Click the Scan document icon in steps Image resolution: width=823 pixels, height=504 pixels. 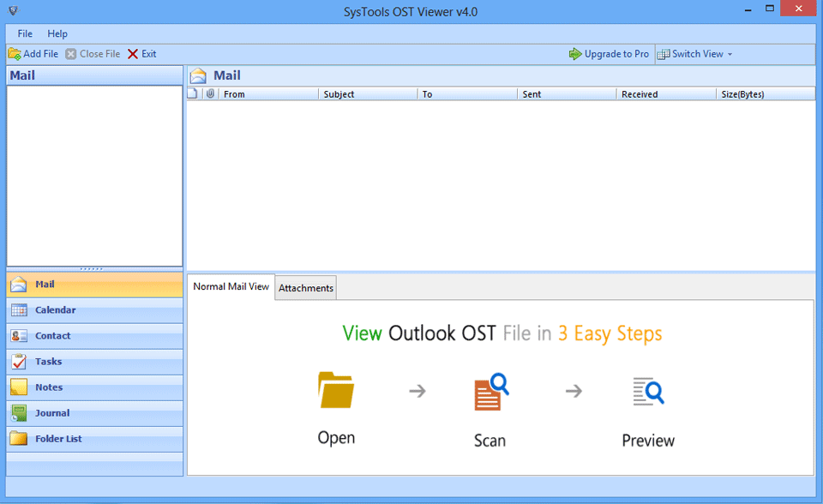tap(491, 392)
